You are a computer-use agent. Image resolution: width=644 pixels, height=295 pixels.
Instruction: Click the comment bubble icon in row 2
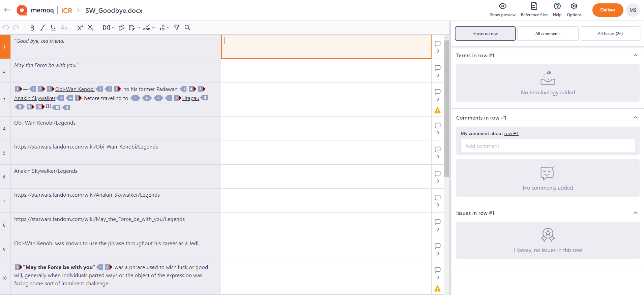tap(438, 68)
